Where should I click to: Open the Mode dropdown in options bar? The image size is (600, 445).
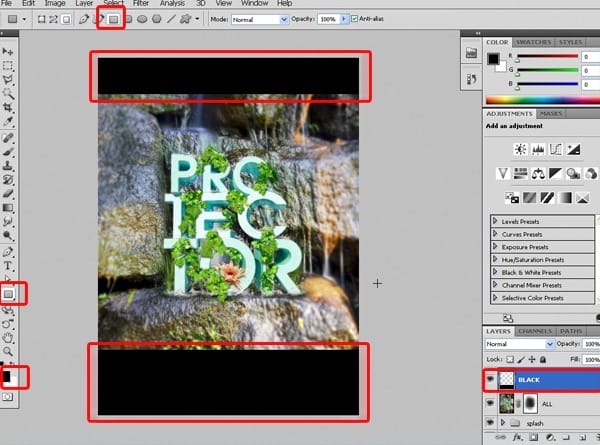click(260, 19)
